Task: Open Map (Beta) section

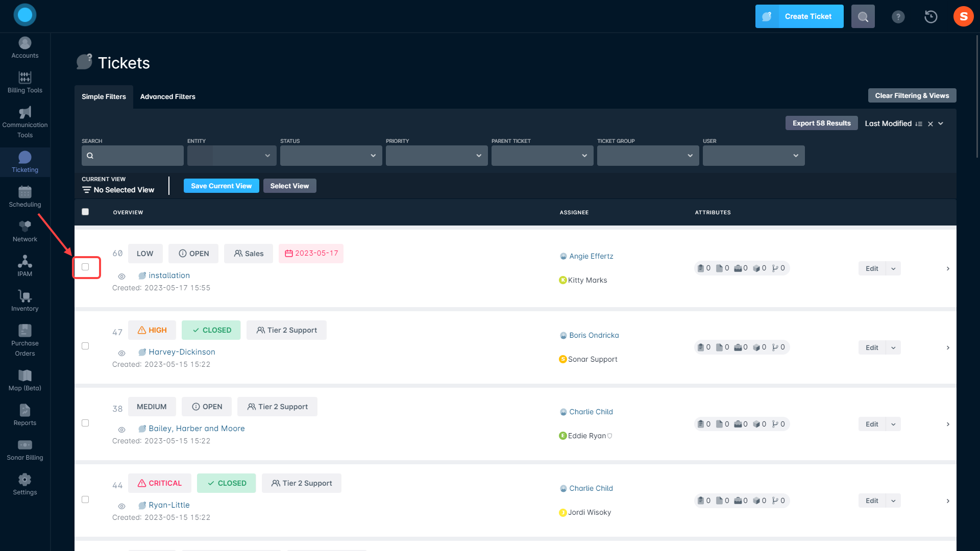Action: pyautogui.click(x=25, y=381)
